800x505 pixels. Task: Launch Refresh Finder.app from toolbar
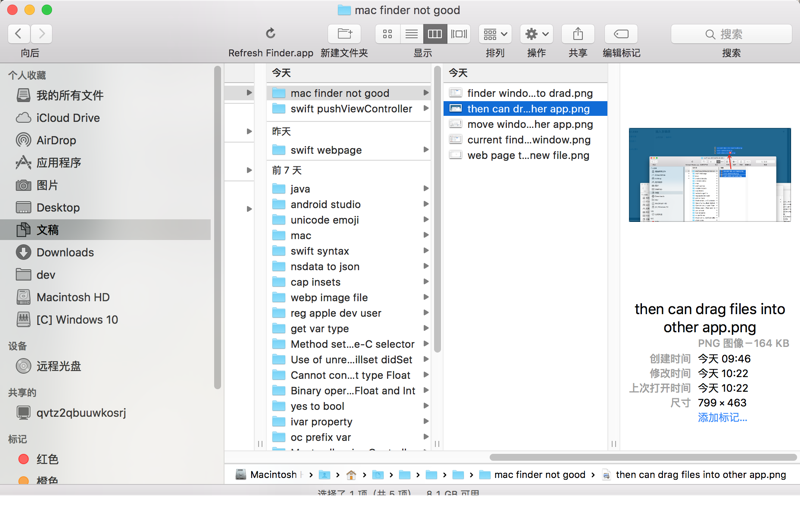coord(270,34)
